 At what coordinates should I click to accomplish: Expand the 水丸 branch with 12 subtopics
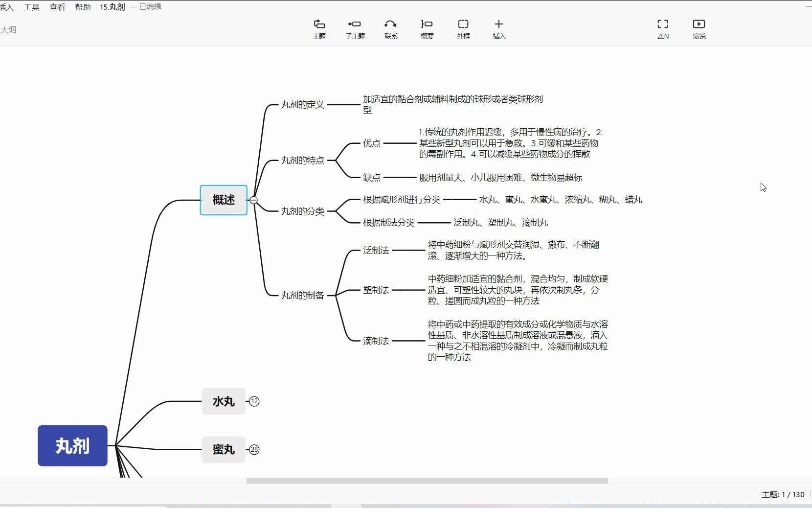point(254,401)
